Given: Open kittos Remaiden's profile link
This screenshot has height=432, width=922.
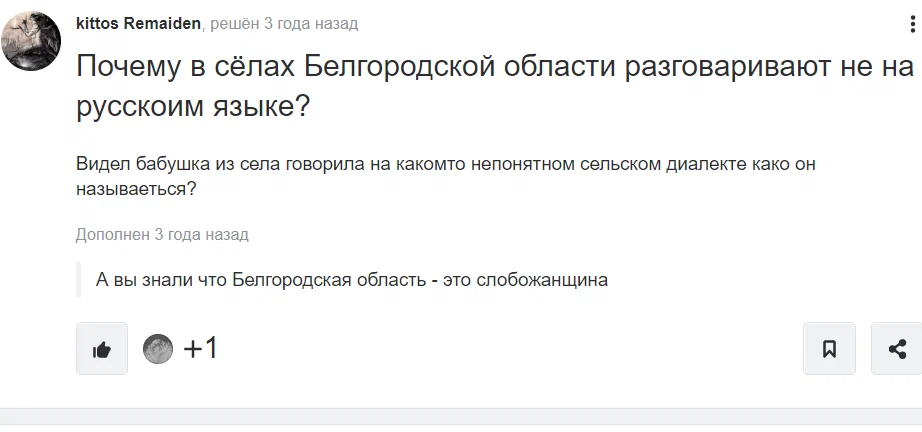Looking at the screenshot, I should (x=139, y=23).
